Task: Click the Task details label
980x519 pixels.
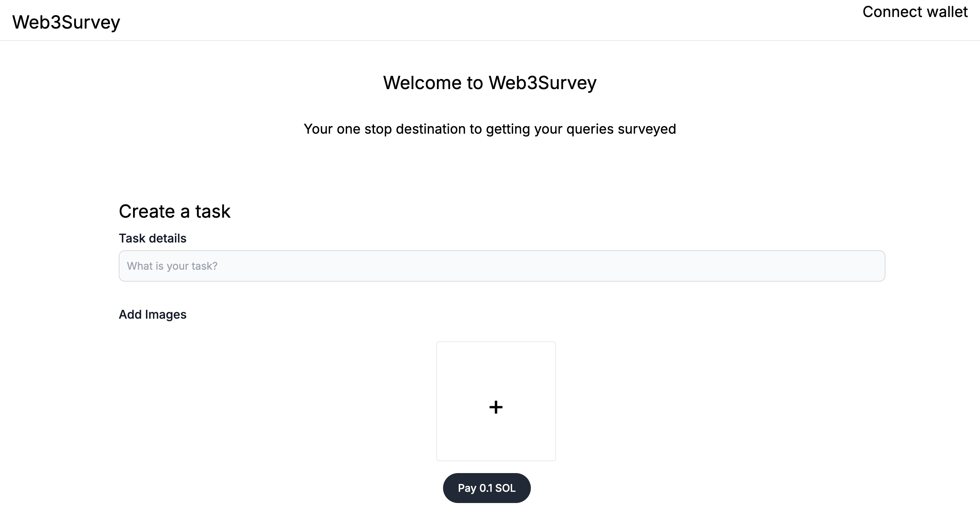Action: click(x=152, y=238)
